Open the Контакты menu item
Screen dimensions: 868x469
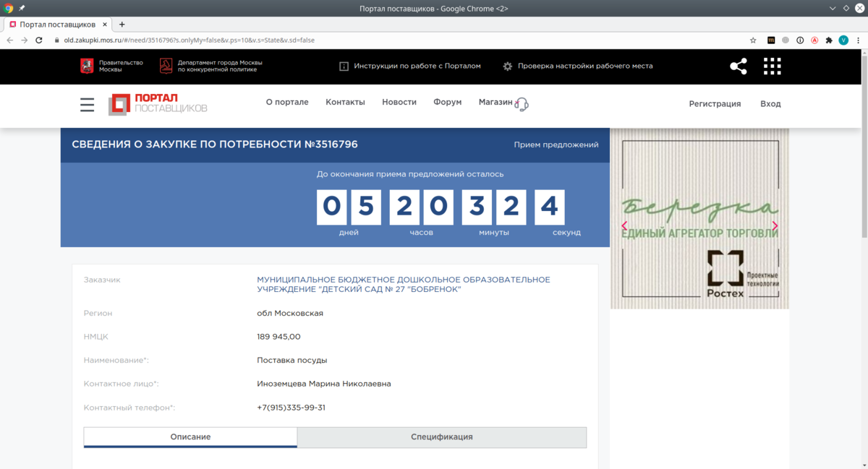click(345, 102)
